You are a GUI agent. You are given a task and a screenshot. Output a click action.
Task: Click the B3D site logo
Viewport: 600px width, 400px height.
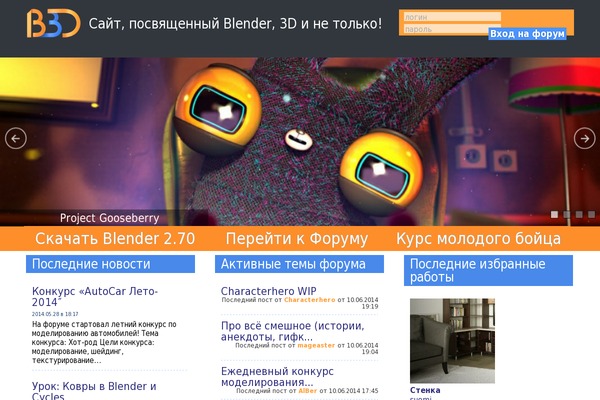(x=54, y=23)
